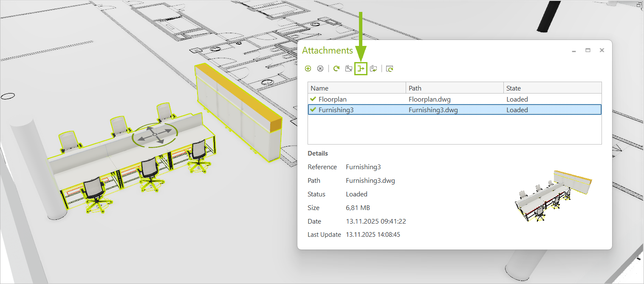This screenshot has height=284, width=644.
Task: Click the Refresh attachments list icon
Action: point(389,68)
